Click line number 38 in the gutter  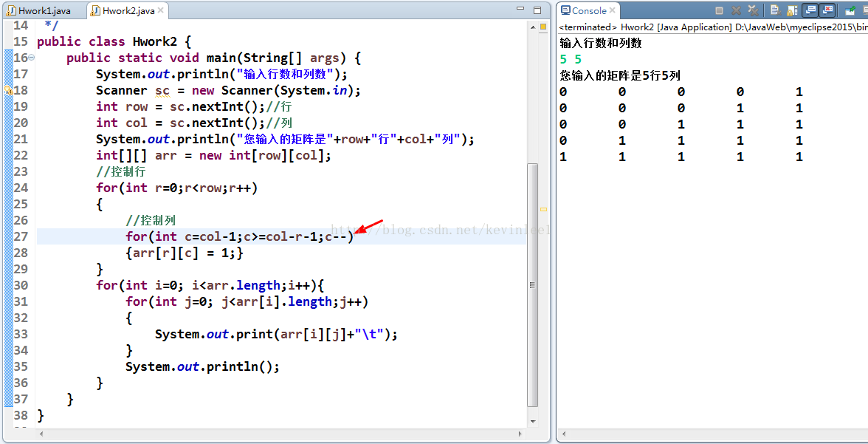[21, 414]
